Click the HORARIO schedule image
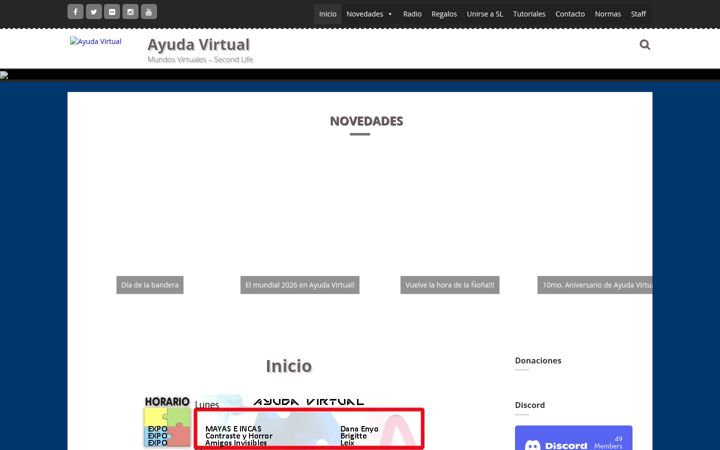 pos(167,422)
